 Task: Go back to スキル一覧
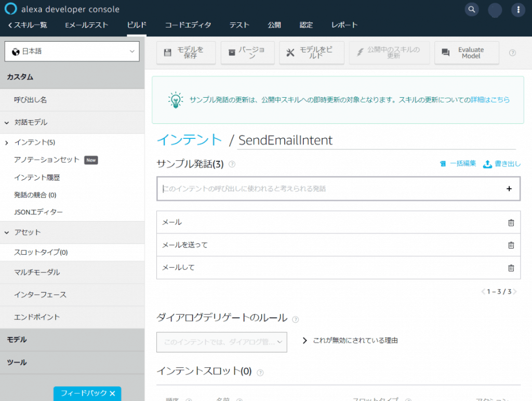[28, 25]
